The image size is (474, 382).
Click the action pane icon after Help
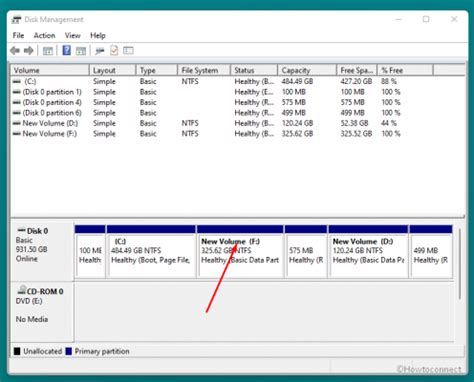click(81, 51)
